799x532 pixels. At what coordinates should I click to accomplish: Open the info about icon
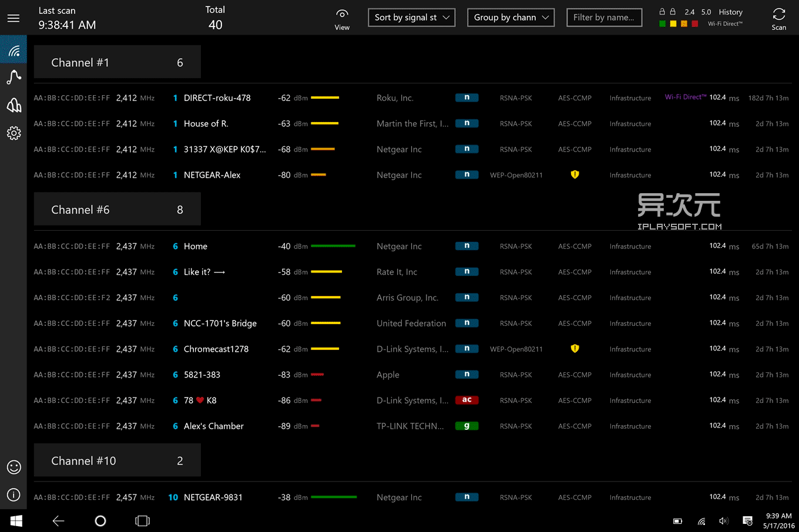pyautogui.click(x=14, y=495)
